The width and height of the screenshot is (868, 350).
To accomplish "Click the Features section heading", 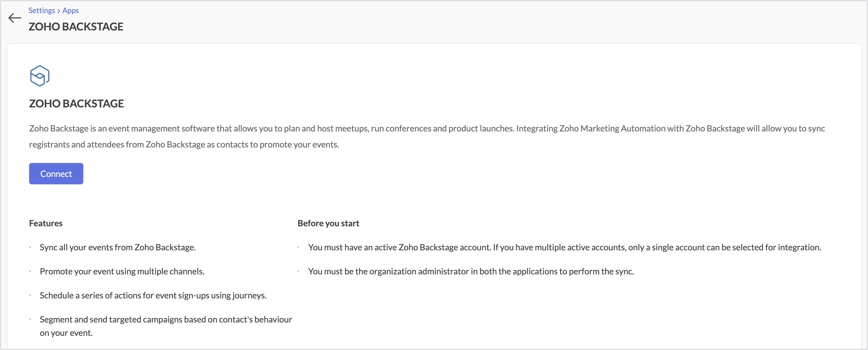I will pos(46,223).
